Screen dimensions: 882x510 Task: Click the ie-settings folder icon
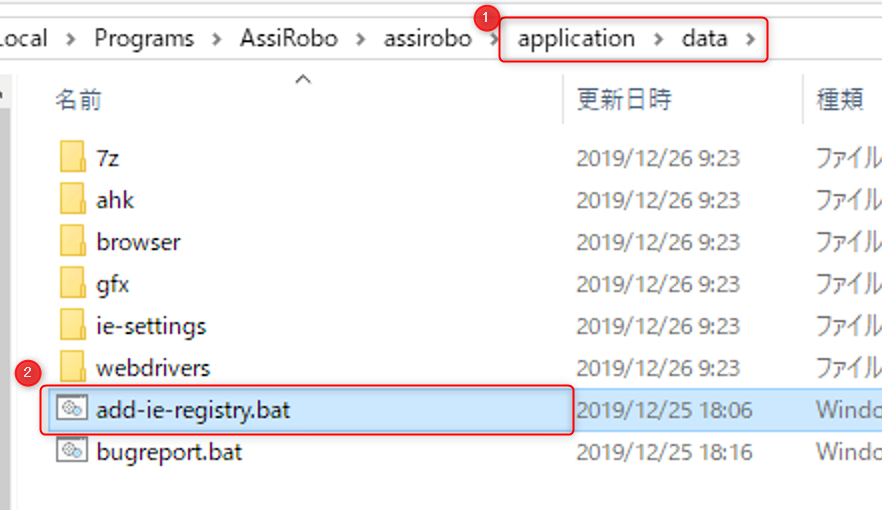tap(73, 324)
